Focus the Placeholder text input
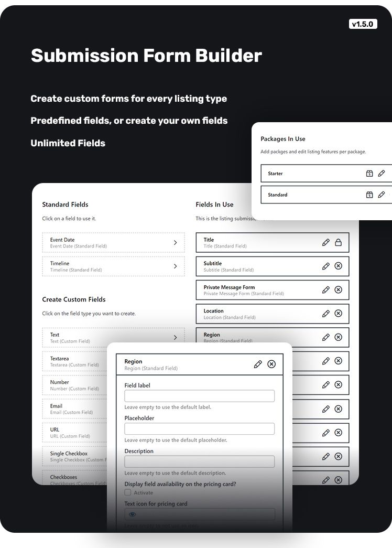Screen dimensions: 392x548 click(x=199, y=429)
